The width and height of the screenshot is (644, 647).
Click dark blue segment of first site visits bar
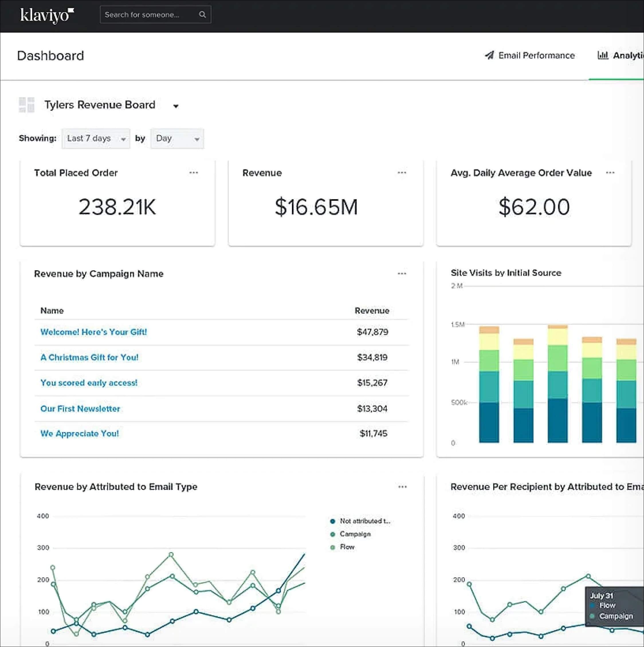click(x=489, y=423)
